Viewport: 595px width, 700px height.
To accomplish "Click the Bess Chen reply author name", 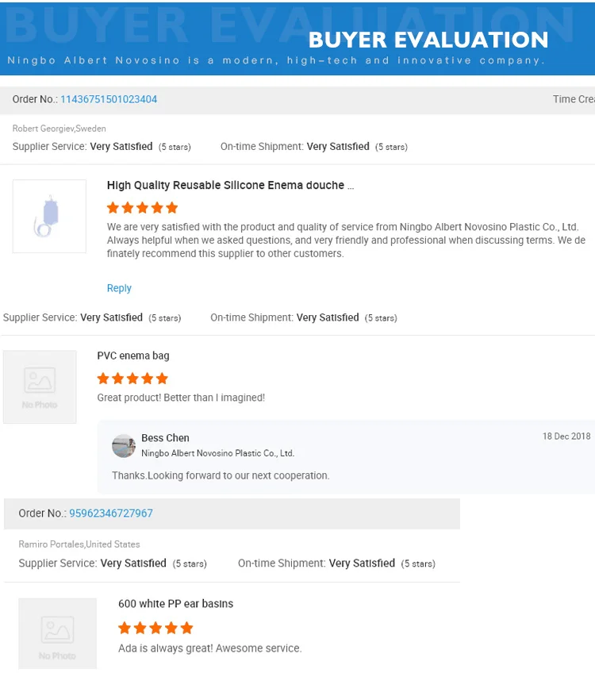I will pyautogui.click(x=165, y=438).
